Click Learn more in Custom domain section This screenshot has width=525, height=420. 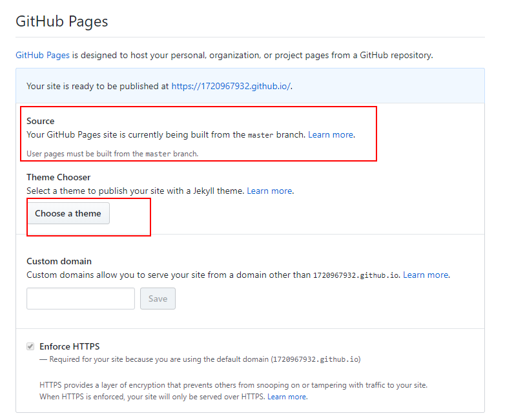tap(426, 275)
